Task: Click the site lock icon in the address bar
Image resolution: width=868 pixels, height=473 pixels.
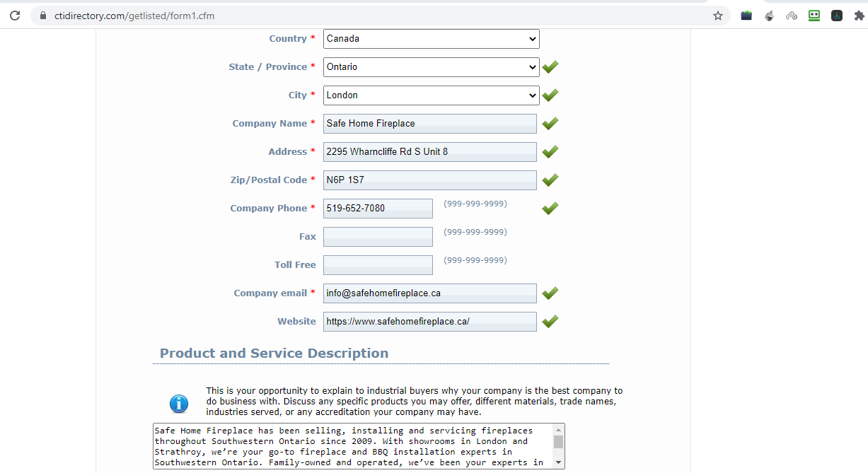Action: coord(43,16)
